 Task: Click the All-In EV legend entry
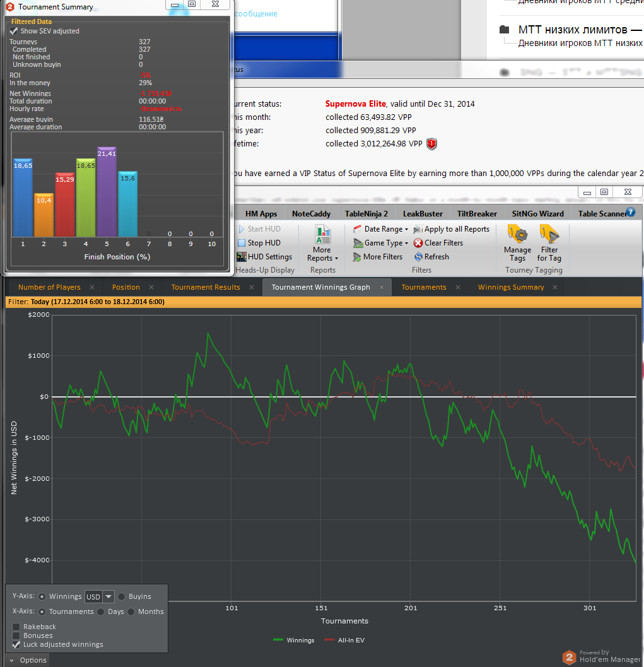tap(344, 640)
